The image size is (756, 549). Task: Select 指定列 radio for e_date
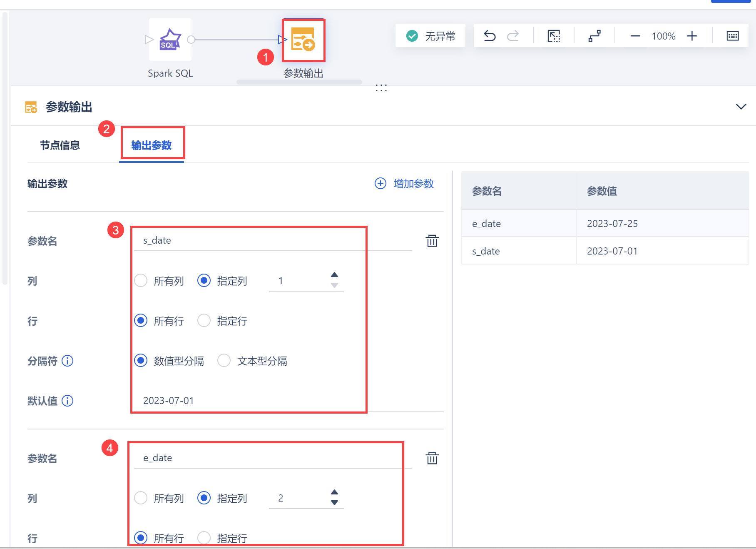[204, 498]
